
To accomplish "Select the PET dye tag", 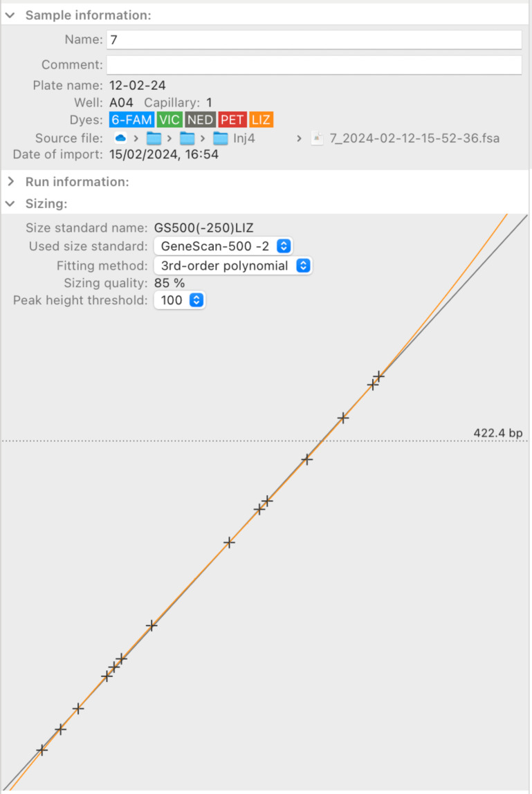I will pos(232,120).
